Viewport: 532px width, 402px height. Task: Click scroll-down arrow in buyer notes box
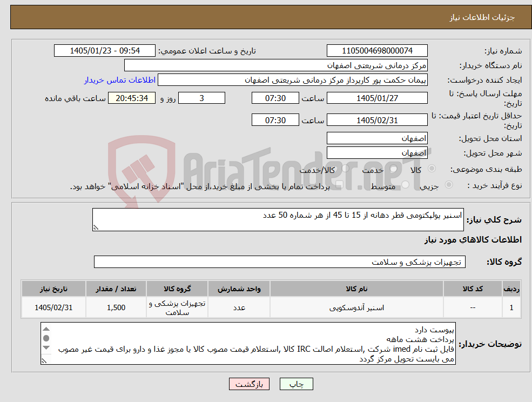46,347
